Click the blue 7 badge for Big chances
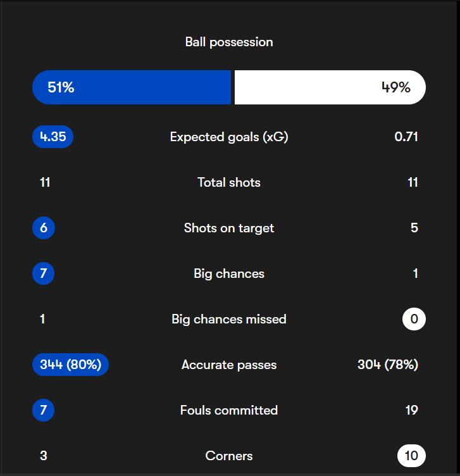The height and width of the screenshot is (476, 460). point(44,273)
